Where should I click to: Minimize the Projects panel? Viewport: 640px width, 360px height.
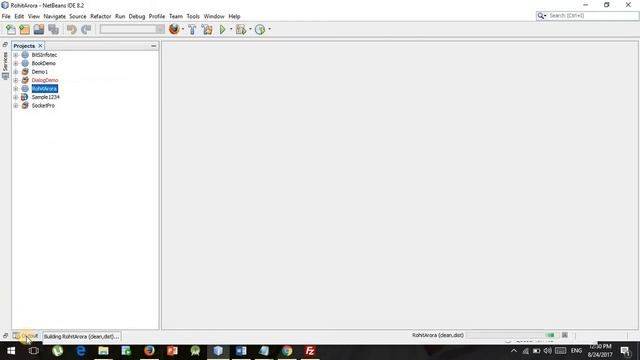click(153, 46)
